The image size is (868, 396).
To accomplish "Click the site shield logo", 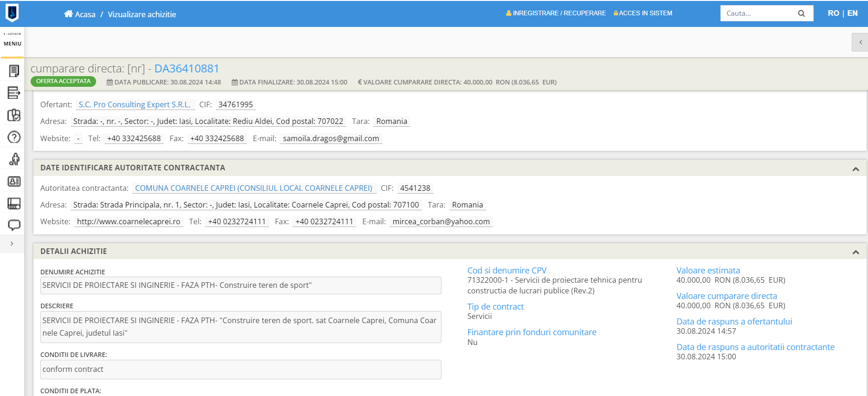I will [12, 13].
